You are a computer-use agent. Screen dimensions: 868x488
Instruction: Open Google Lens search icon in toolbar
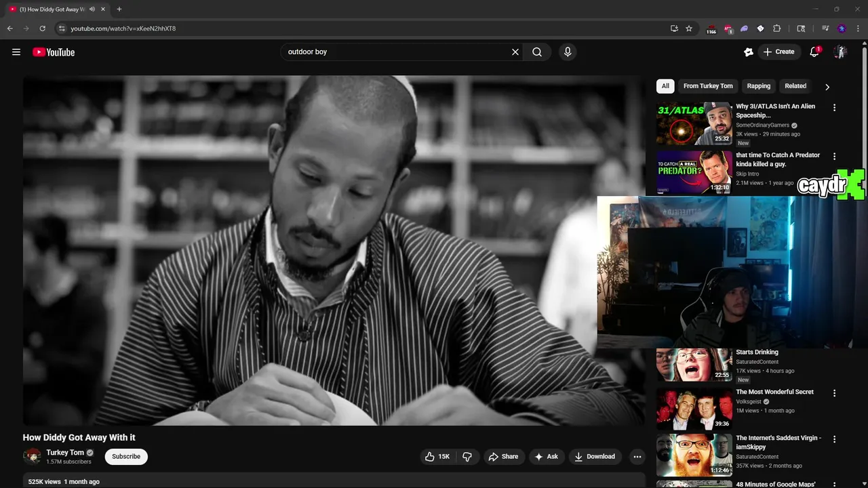(x=801, y=28)
